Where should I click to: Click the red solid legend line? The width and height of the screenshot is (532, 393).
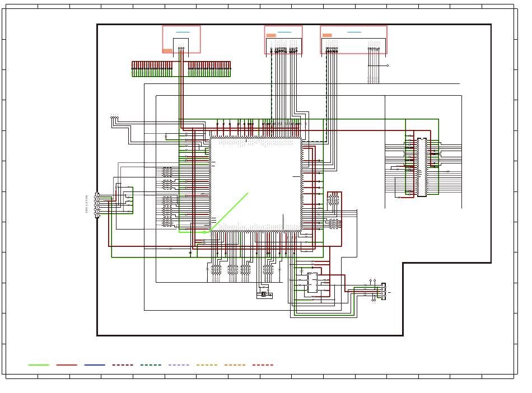point(67,365)
